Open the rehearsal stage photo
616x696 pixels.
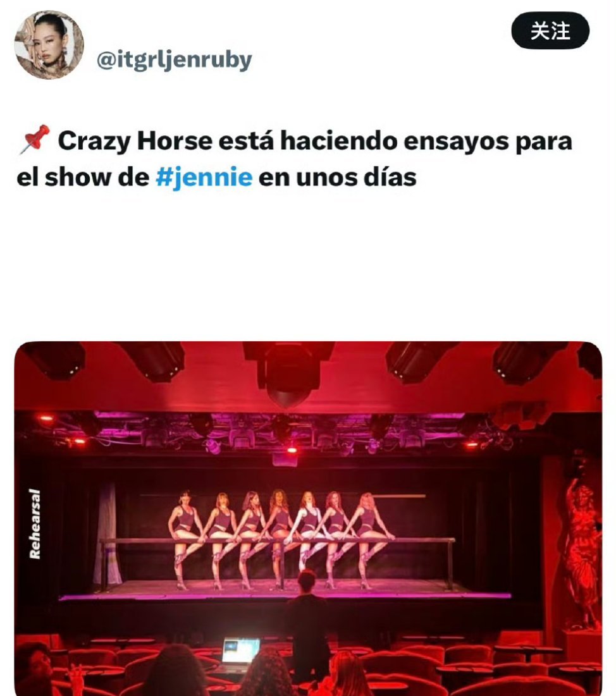(308, 518)
